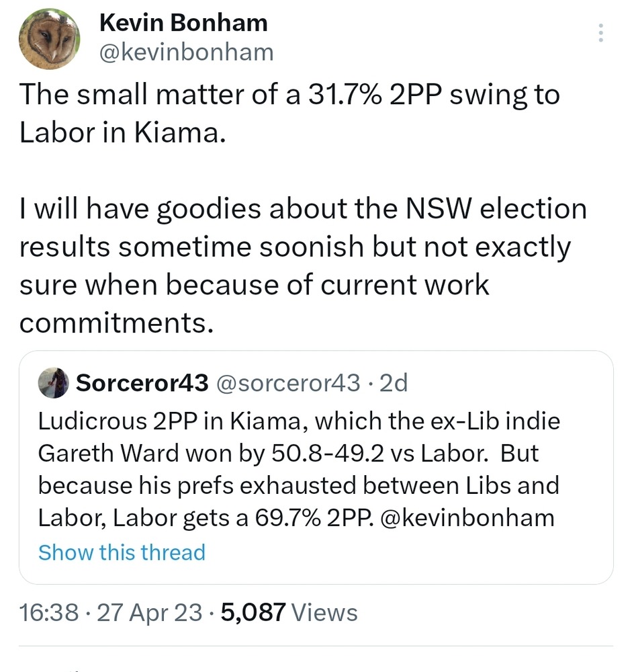
Task: Open the Kevin Bonham display name profile
Action: 183,23
